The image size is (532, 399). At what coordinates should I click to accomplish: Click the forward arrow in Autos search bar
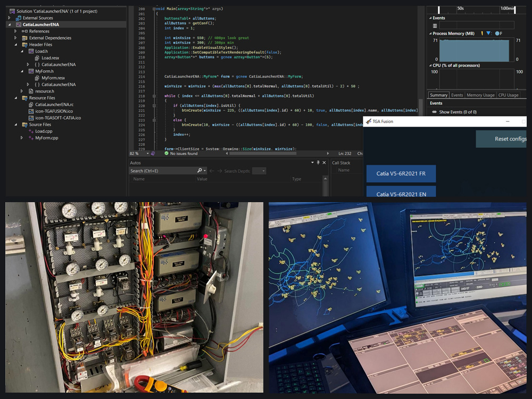[220, 171]
